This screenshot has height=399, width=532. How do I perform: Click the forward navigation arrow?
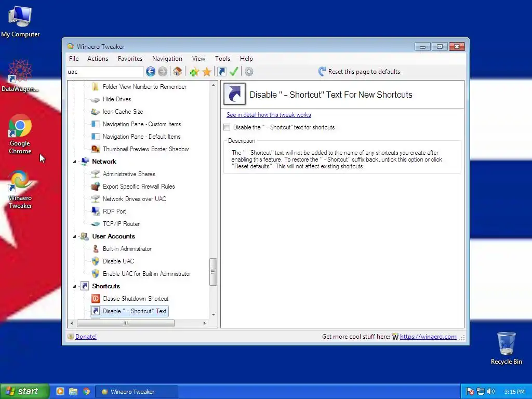163,72
